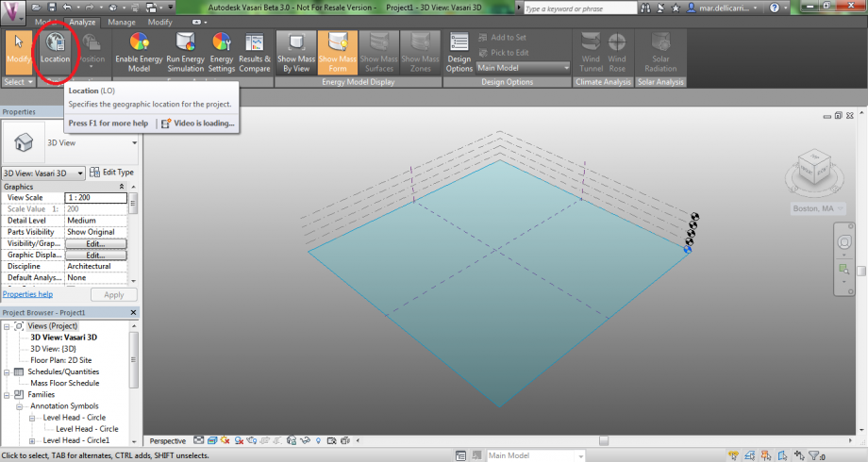Open the Wind Rose tool

tap(617, 53)
